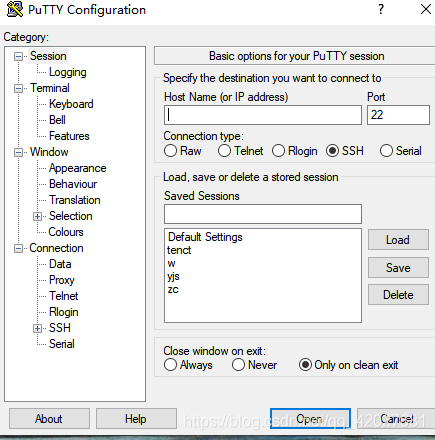Select Logging under Session
This screenshot has height=440, width=435.
coord(68,72)
